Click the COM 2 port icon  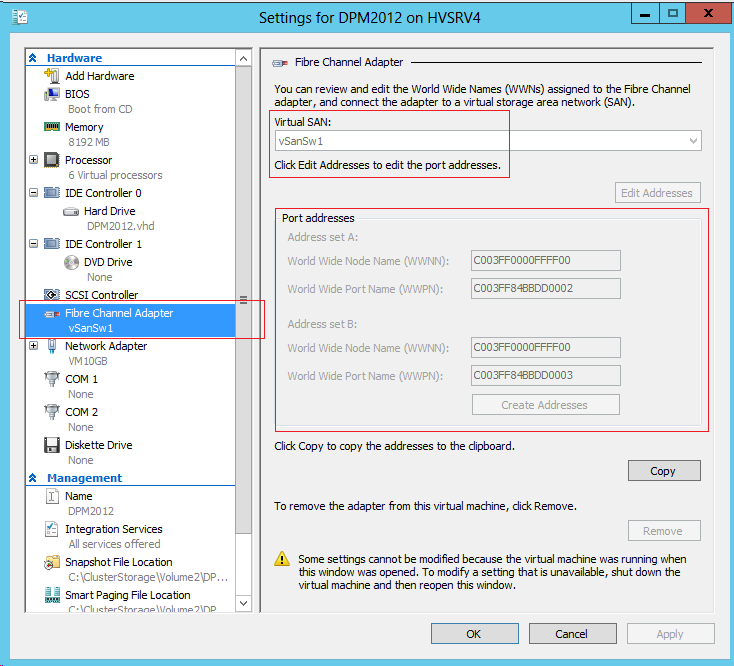point(51,412)
